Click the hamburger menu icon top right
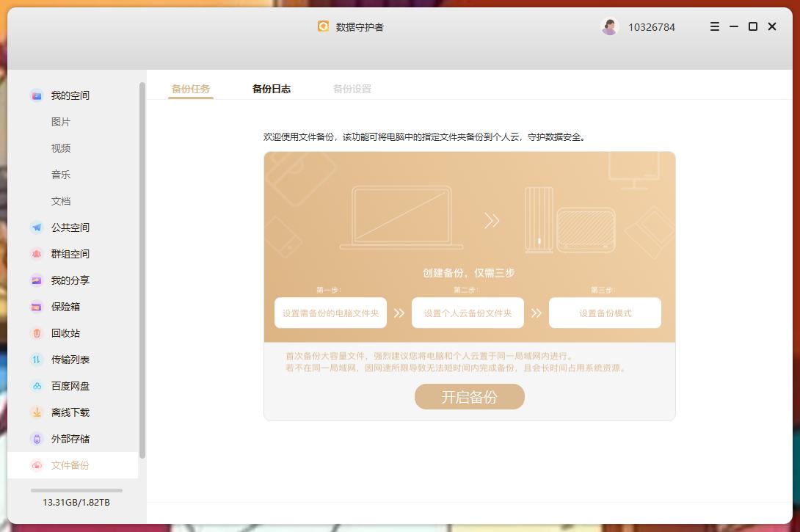The width and height of the screenshot is (800, 532). coord(713,26)
